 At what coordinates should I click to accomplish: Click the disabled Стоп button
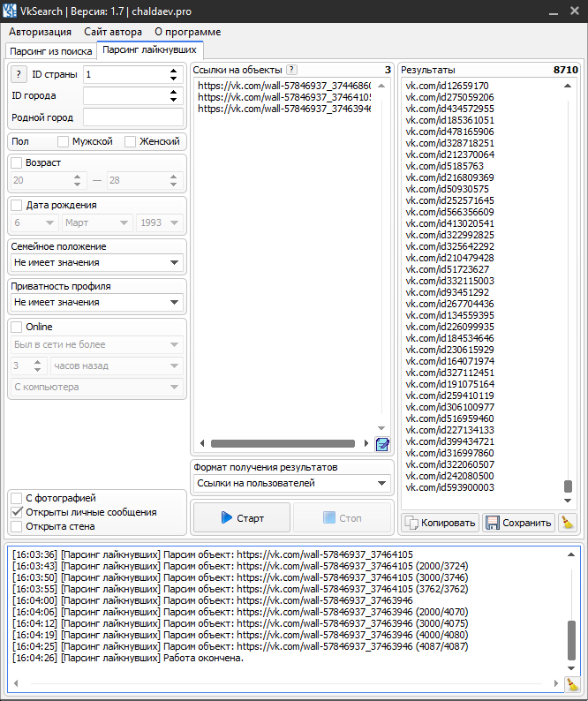coord(342,517)
